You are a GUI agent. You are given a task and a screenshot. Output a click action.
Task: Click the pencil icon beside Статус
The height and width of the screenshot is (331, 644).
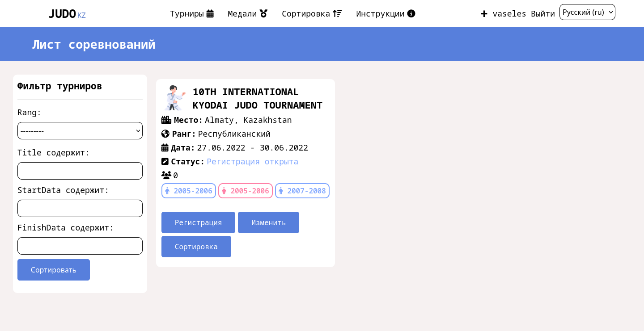(x=165, y=161)
